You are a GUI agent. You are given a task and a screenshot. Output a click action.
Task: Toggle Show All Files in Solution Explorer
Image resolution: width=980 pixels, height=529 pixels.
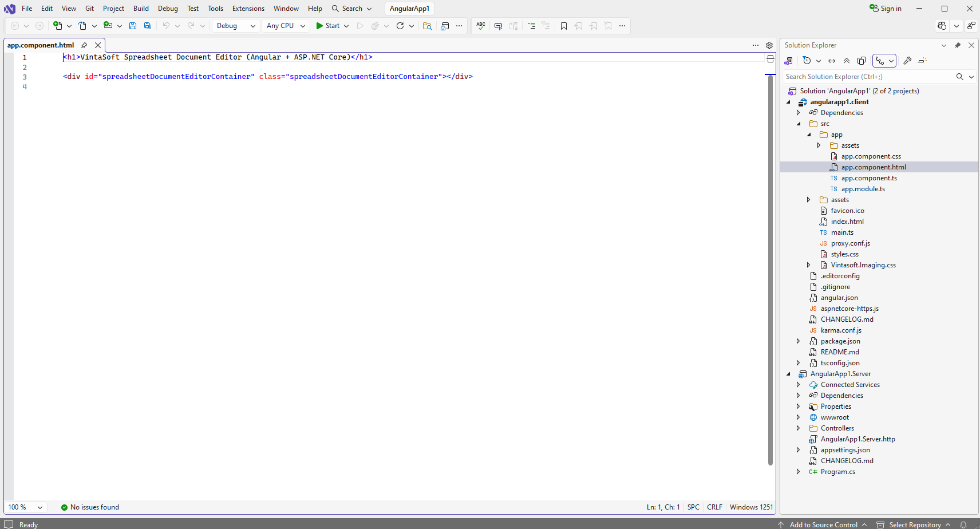pyautogui.click(x=862, y=61)
